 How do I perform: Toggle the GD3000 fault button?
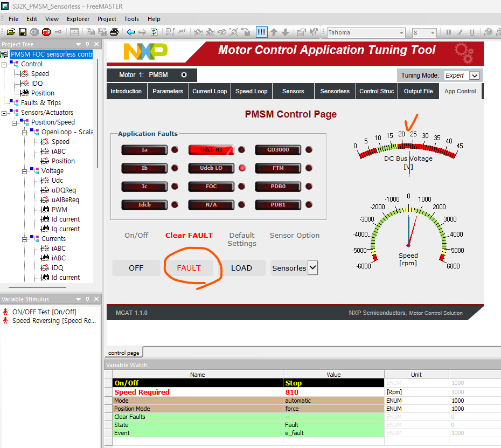coord(278,150)
